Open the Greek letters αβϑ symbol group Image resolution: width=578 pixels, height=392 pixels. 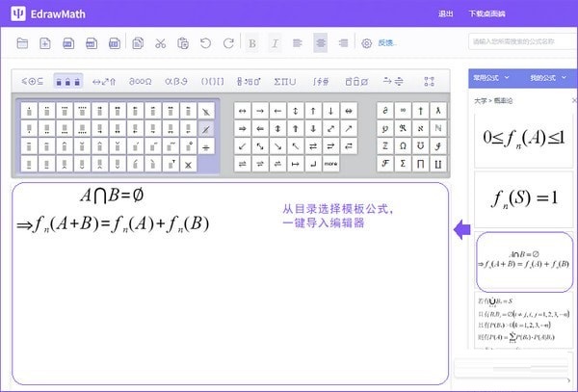point(176,81)
